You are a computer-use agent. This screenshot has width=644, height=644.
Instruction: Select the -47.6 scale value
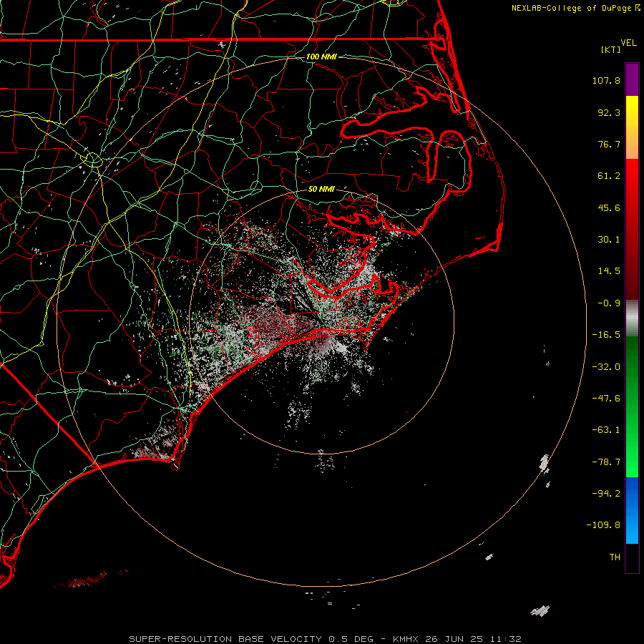[606, 399]
